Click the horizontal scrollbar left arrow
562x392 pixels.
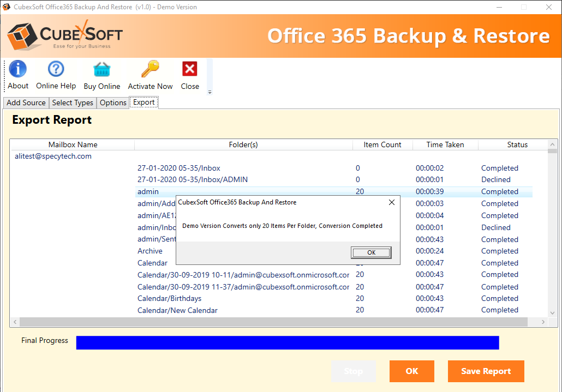[15, 322]
